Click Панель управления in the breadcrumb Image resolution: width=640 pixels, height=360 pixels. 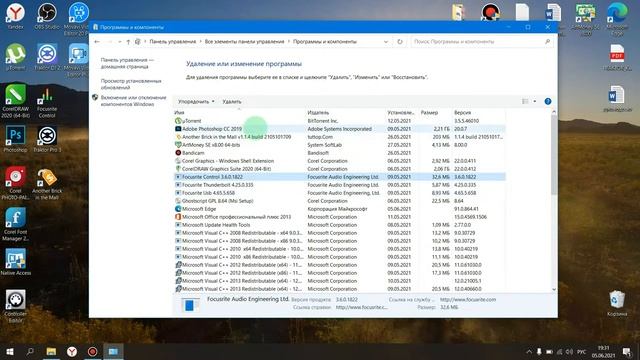pyautogui.click(x=173, y=42)
